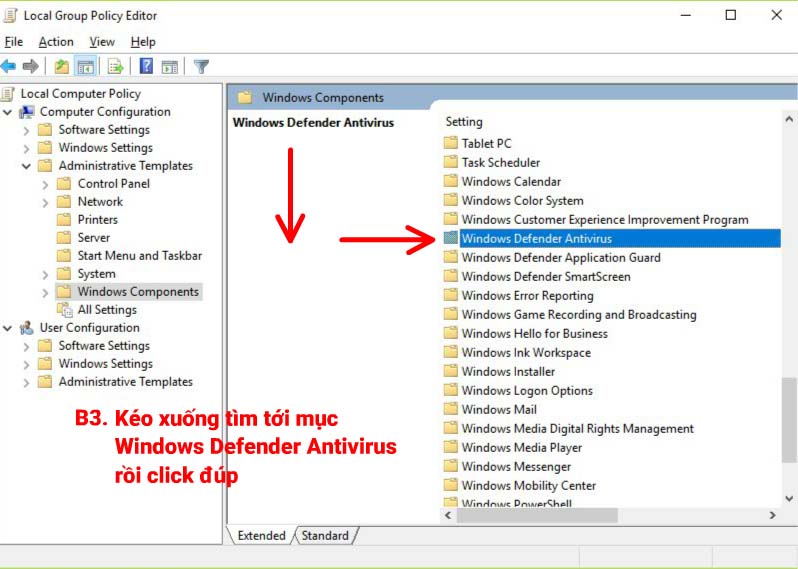Screen dimensions: 798x569
Task: Expand the Windows Components tree node
Action: [45, 292]
